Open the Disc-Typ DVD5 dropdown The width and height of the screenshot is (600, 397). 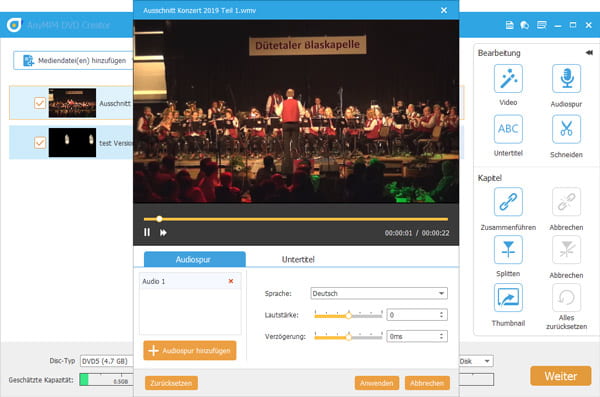106,361
